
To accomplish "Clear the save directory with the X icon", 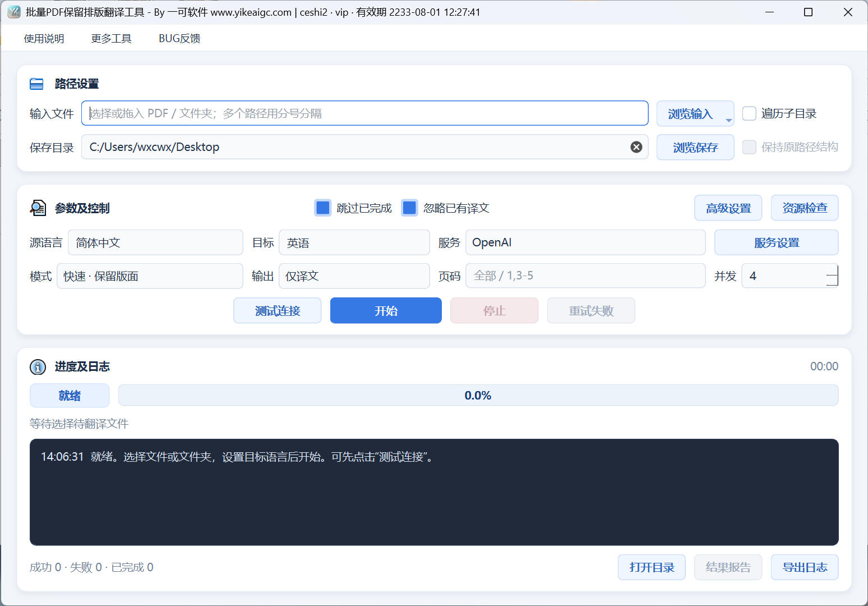I will click(636, 147).
